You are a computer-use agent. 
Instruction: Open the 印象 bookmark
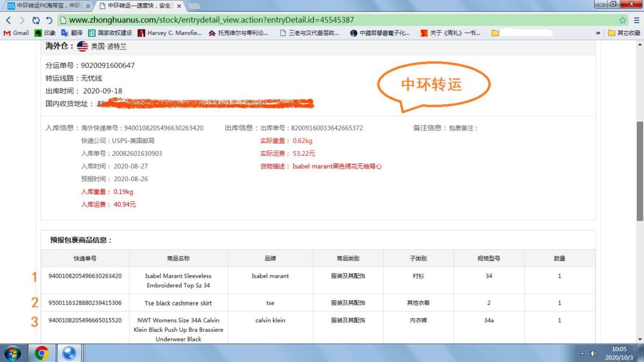click(x=45, y=33)
